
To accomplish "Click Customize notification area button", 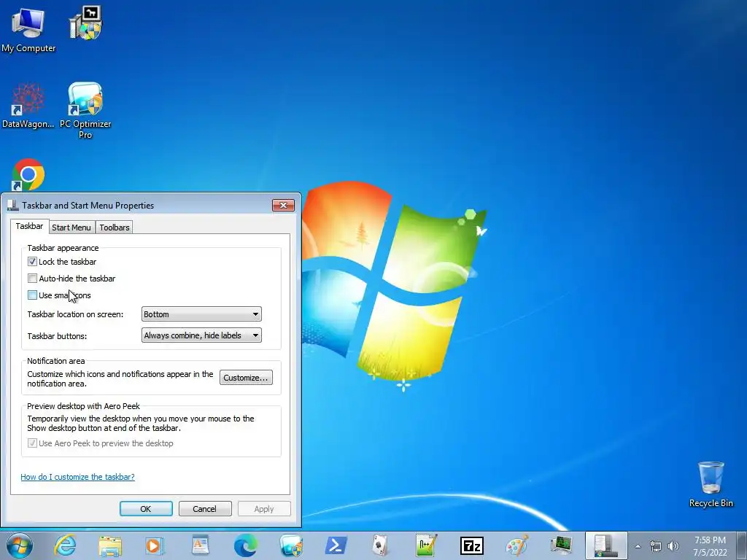I will [x=246, y=378].
